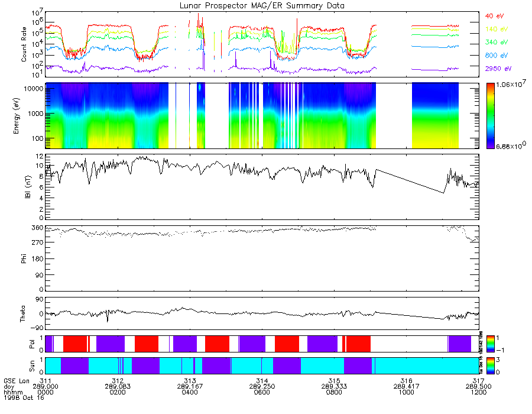Click the doy value '289.417'
The image size is (532, 414).
coord(407,387)
